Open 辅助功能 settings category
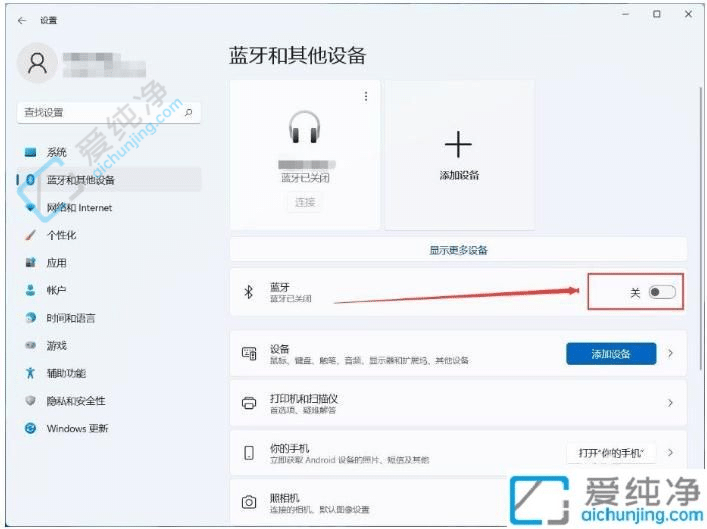This screenshot has height=529, width=707. pos(109,373)
